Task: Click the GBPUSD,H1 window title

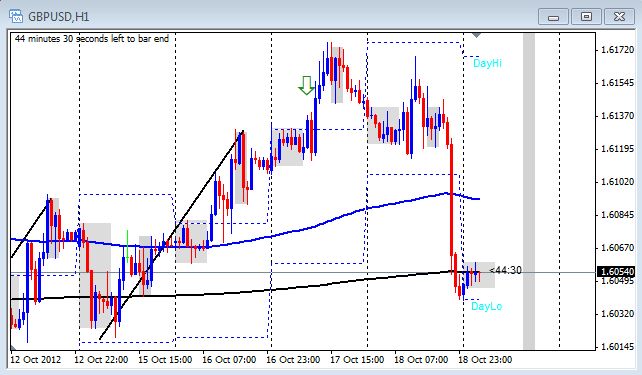Action: pos(59,17)
